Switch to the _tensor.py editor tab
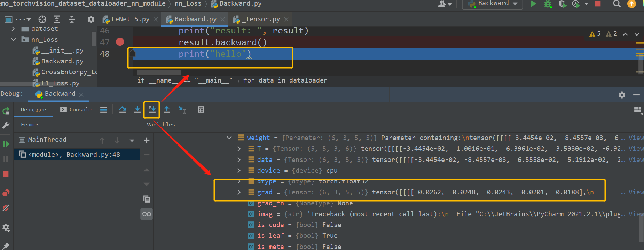This screenshot has width=644, height=250. pos(261,19)
